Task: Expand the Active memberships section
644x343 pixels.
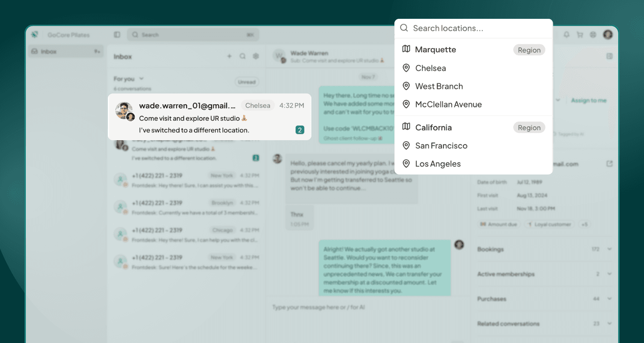Action: click(x=609, y=274)
